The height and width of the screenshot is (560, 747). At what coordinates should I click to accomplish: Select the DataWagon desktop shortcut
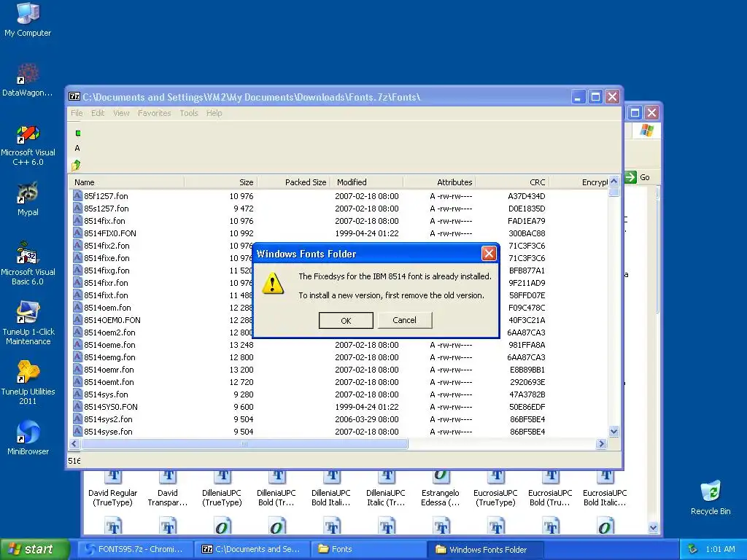[28, 80]
